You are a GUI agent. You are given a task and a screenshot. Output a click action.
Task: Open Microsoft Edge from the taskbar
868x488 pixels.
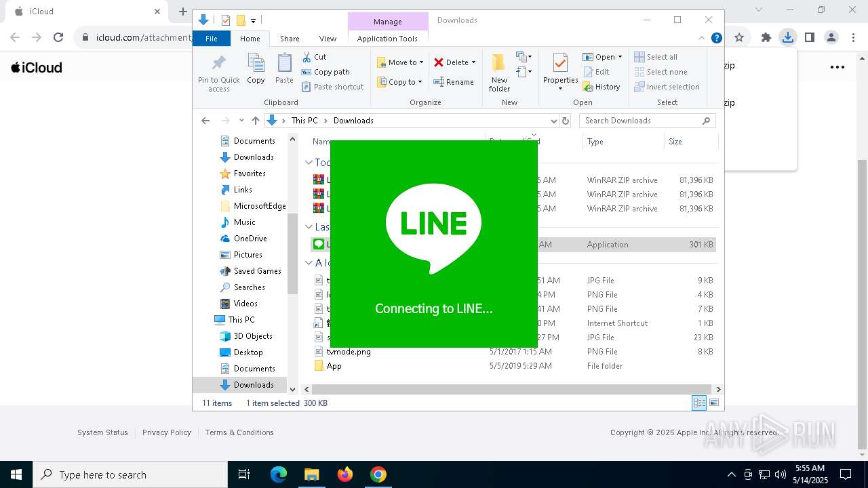click(x=279, y=474)
